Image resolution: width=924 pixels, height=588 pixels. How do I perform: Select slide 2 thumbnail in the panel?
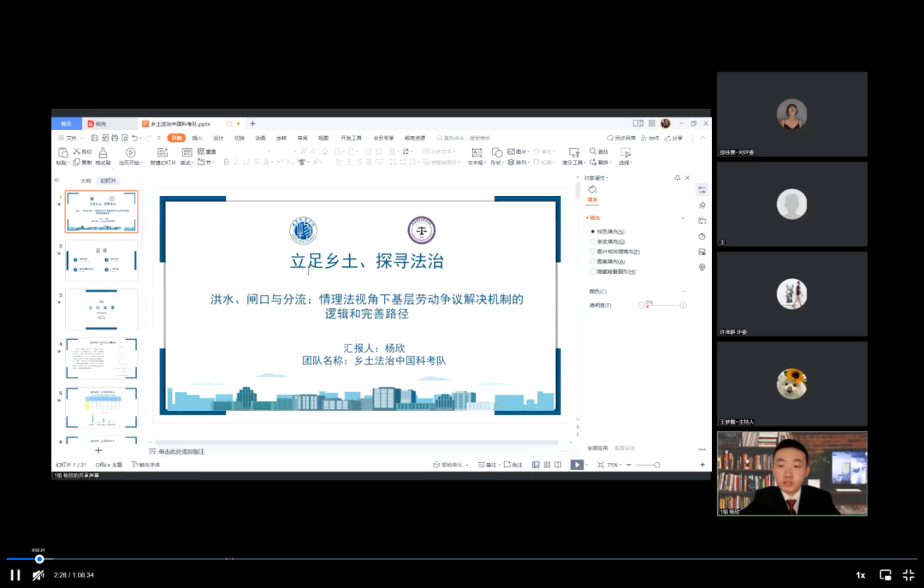click(x=101, y=261)
